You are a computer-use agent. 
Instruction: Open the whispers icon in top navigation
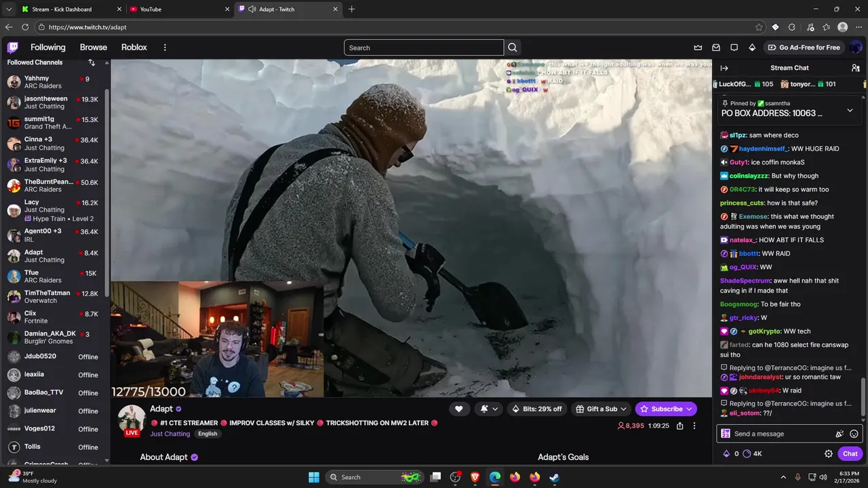(x=734, y=47)
